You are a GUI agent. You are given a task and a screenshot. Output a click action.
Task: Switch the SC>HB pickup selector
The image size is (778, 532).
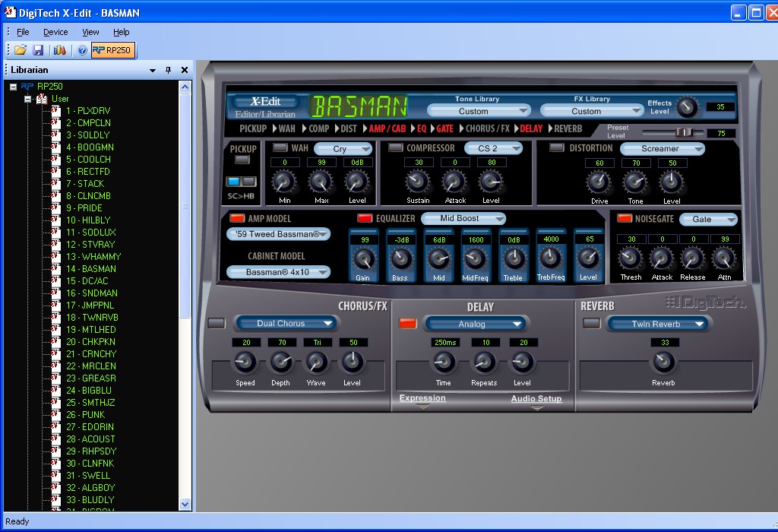pos(241,182)
